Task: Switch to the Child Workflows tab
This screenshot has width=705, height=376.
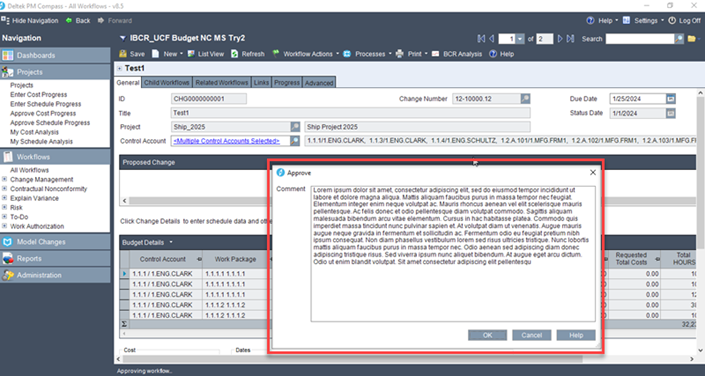Action: tap(167, 83)
